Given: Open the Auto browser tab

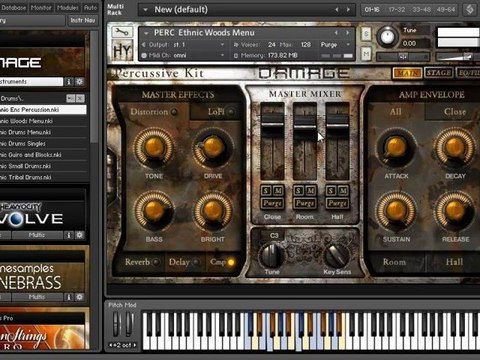Looking at the screenshot, I should [90, 7].
